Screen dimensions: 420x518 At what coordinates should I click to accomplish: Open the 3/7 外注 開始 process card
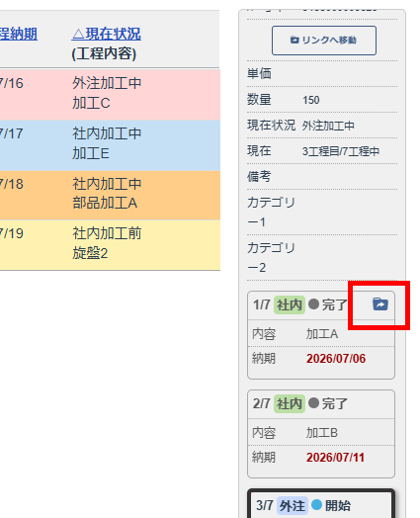click(321, 504)
